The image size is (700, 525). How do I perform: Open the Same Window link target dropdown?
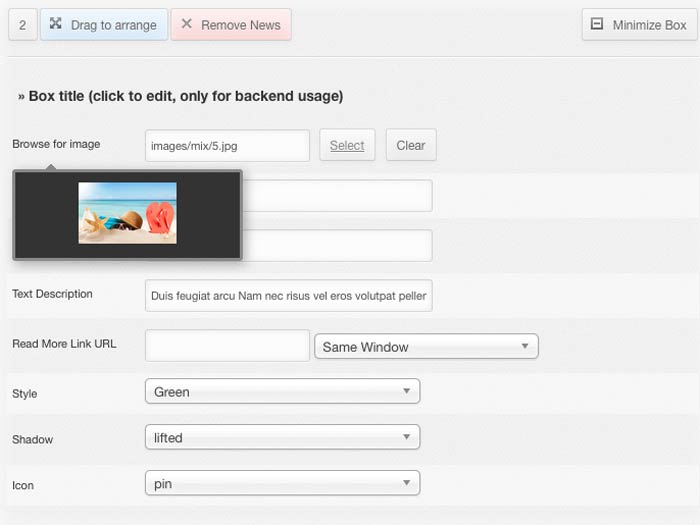click(426, 346)
